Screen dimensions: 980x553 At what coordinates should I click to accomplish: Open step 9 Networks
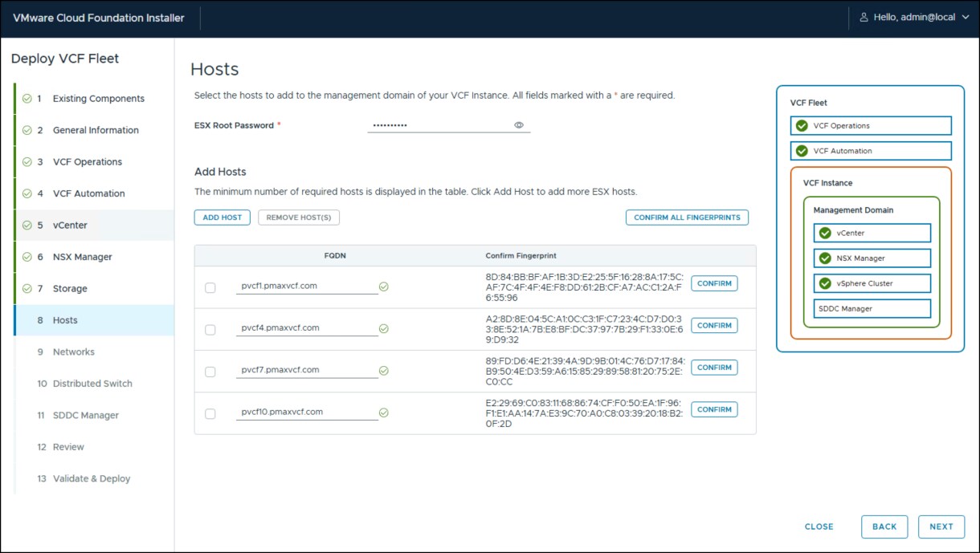pyautogui.click(x=94, y=352)
